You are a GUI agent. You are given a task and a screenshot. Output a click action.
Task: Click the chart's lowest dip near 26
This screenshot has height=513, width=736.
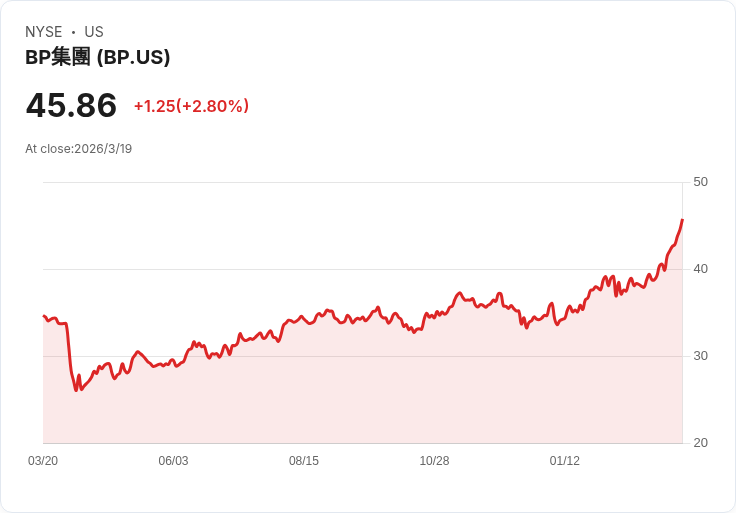pyautogui.click(x=76, y=390)
